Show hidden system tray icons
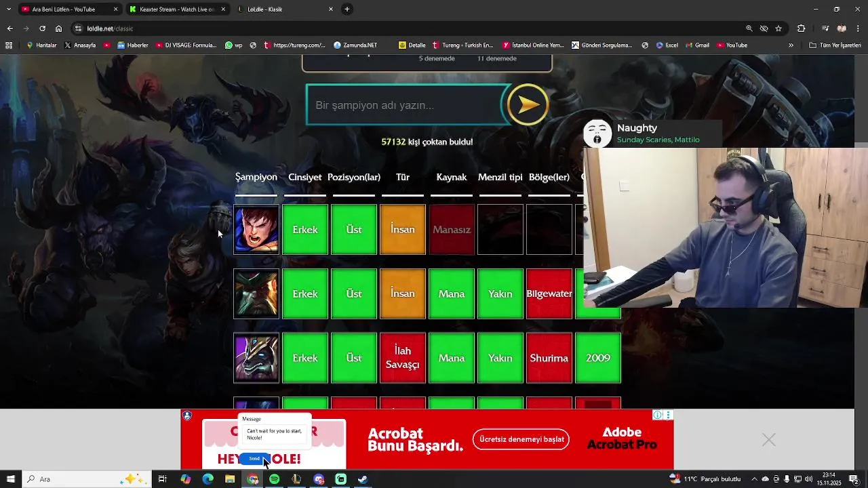 [755, 479]
